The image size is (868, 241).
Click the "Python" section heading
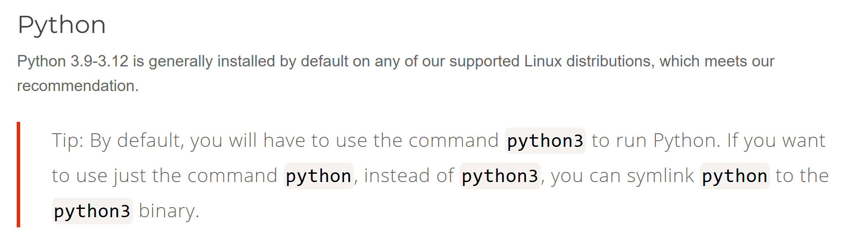coord(61,25)
